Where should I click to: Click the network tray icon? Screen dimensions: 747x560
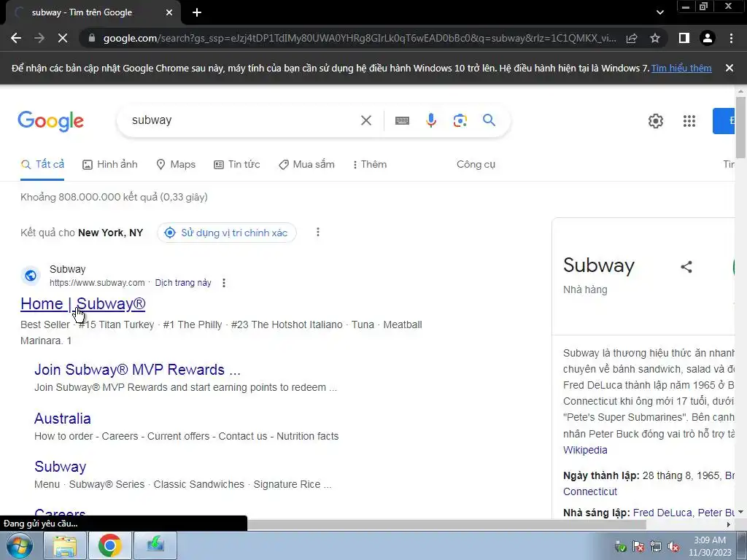(x=656, y=547)
